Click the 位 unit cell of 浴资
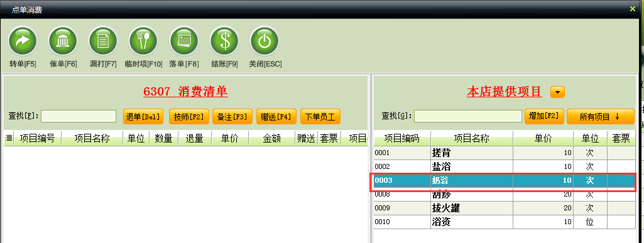Image resolution: width=644 pixels, height=243 pixels. [x=589, y=222]
